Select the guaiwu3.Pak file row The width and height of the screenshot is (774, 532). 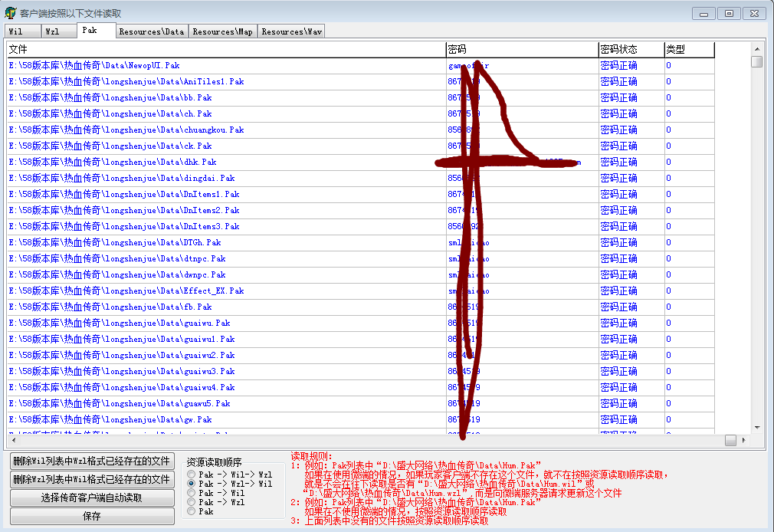pos(361,372)
